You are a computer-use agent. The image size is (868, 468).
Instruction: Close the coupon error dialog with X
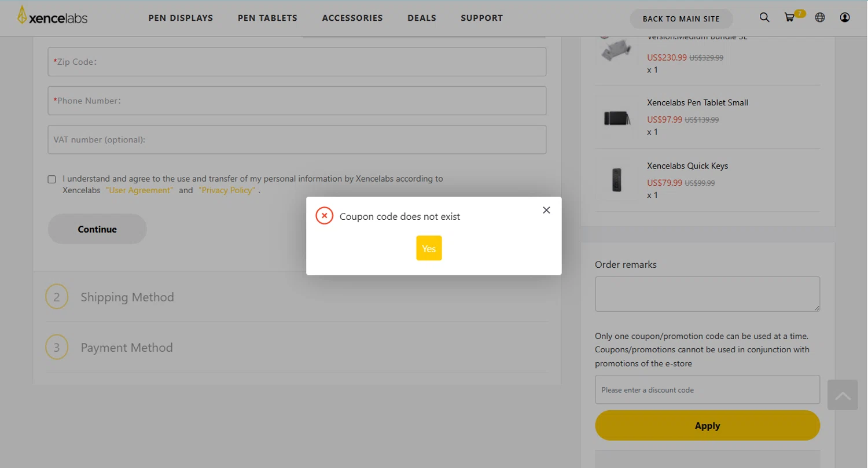(x=546, y=210)
